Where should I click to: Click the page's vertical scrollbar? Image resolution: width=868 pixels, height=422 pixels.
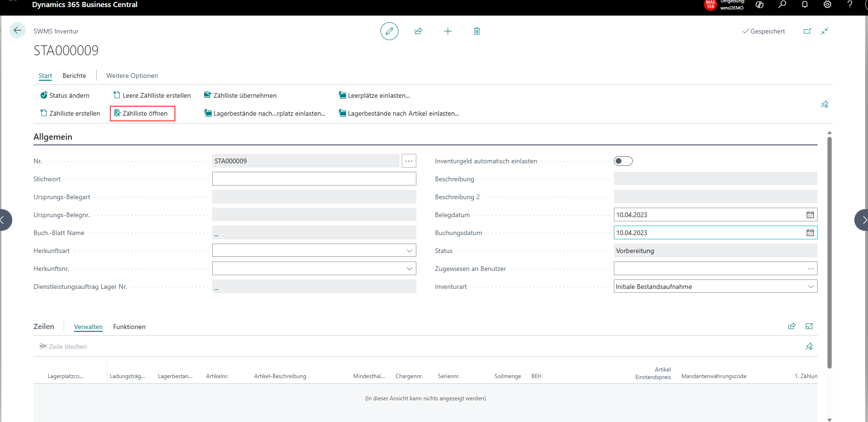(x=829, y=252)
